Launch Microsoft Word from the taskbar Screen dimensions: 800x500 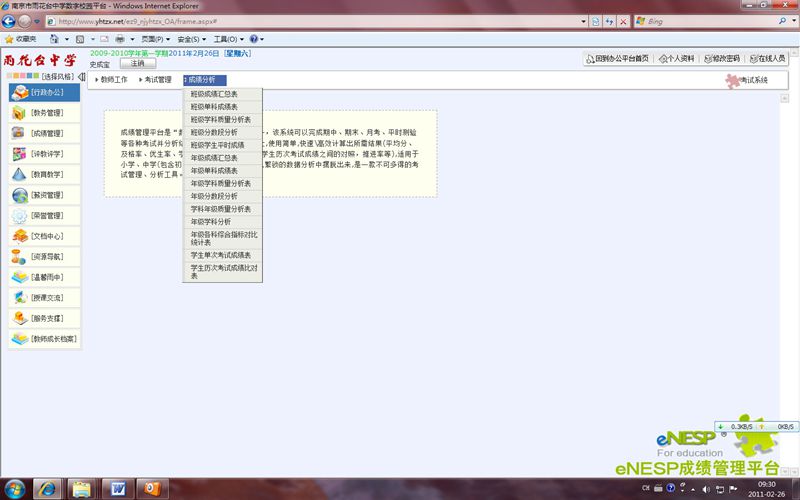pyautogui.click(x=116, y=488)
